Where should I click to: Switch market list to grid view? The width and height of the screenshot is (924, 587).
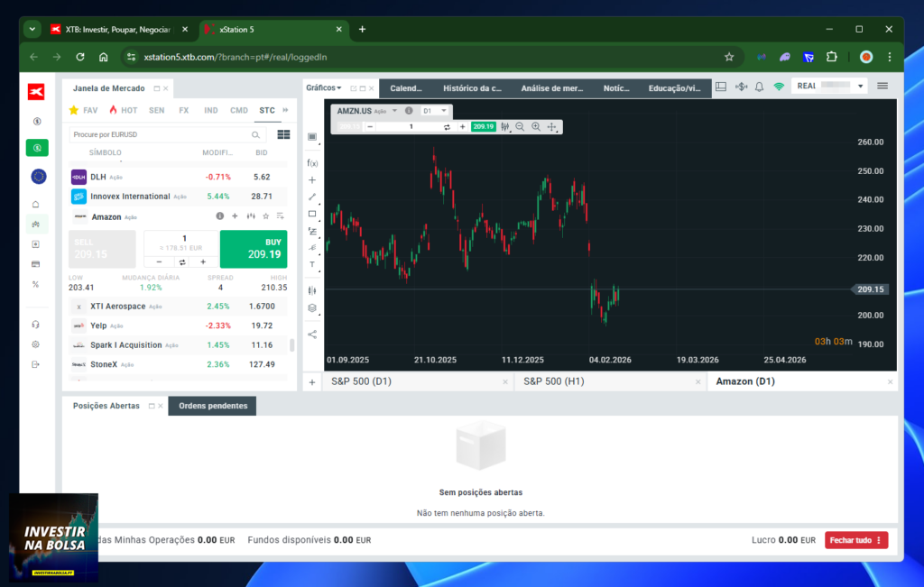tap(283, 135)
